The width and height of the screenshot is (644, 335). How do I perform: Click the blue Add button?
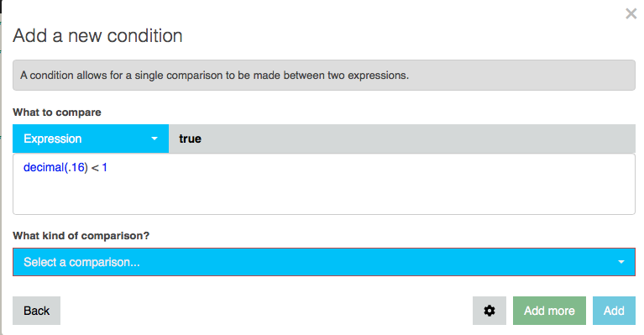tap(614, 311)
